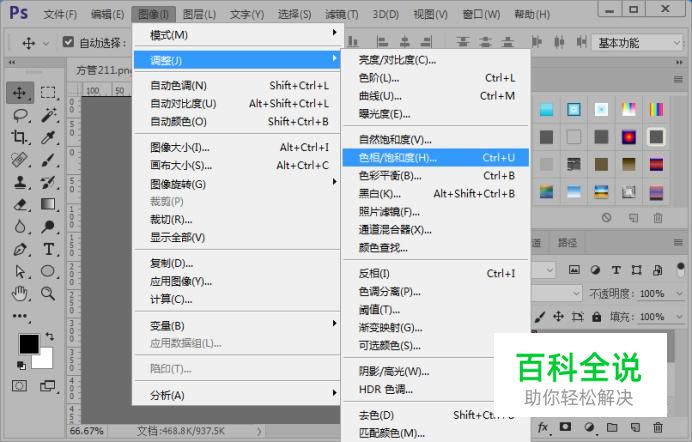The image size is (692, 442).
Task: Select the Eyedropper tool
Action: [48, 137]
